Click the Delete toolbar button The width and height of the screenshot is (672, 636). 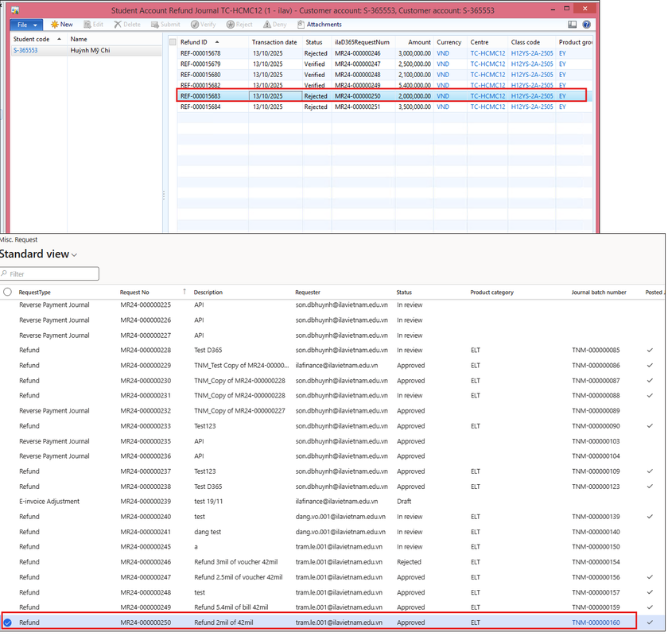pyautogui.click(x=127, y=25)
